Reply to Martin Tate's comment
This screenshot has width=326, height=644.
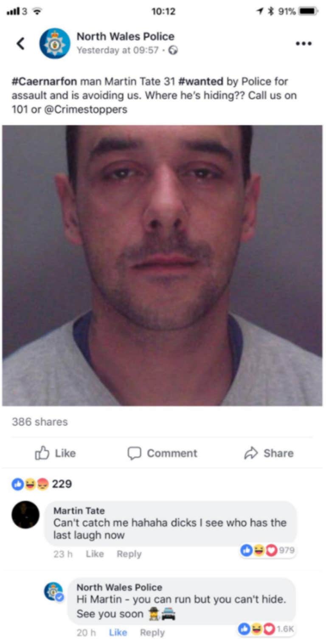pos(129,554)
